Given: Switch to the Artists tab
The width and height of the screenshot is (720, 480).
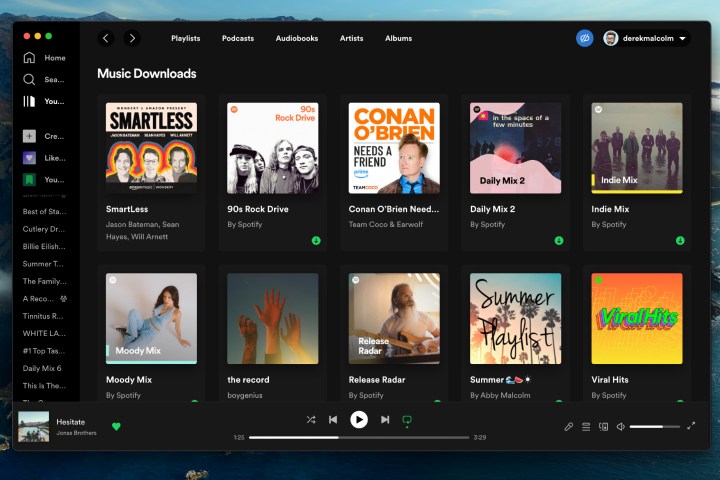Looking at the screenshot, I should coord(351,38).
